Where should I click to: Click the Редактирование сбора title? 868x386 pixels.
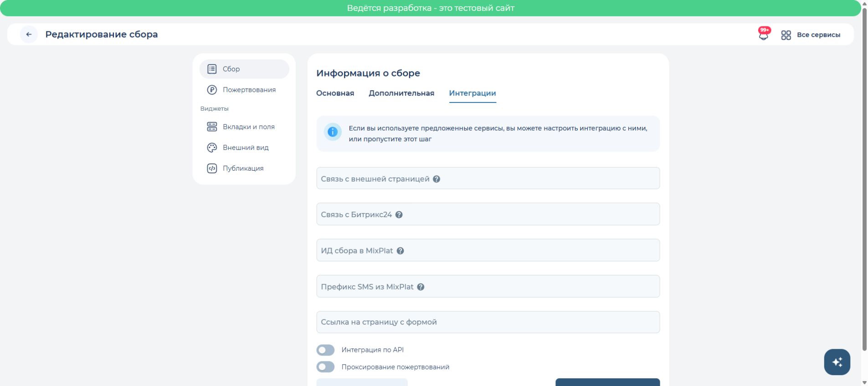click(102, 35)
